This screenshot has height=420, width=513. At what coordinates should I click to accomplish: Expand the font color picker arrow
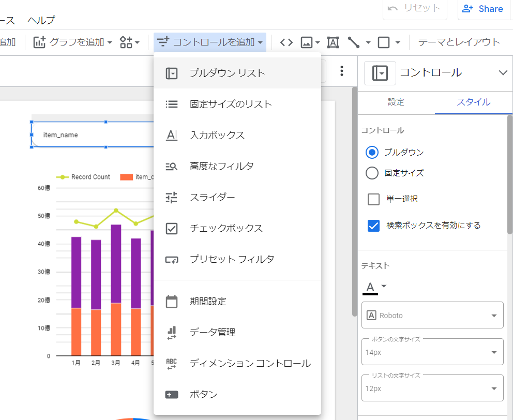coord(384,286)
